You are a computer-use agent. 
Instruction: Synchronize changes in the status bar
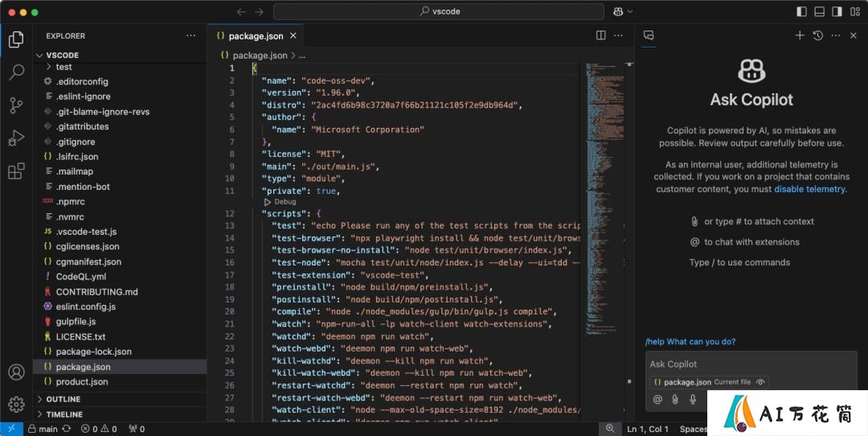(x=67, y=429)
